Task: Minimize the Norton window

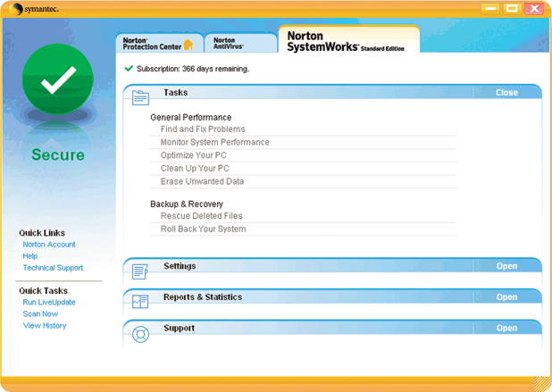Action: (491, 8)
